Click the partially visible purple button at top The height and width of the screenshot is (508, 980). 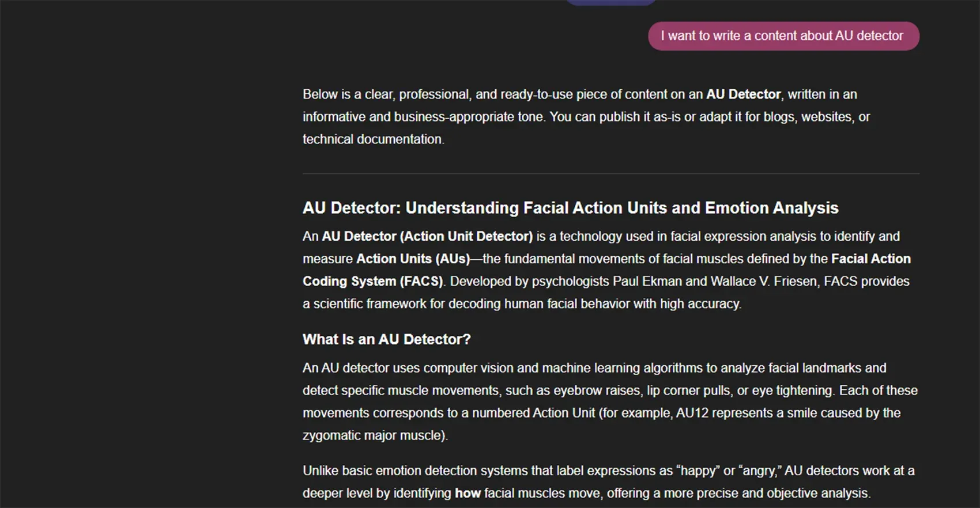click(610, 2)
